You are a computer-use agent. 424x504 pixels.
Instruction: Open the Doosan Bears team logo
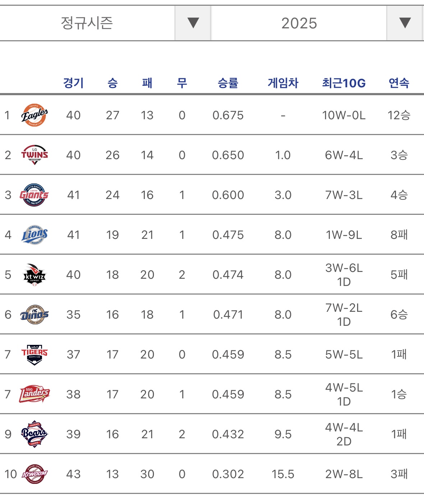click(35, 434)
